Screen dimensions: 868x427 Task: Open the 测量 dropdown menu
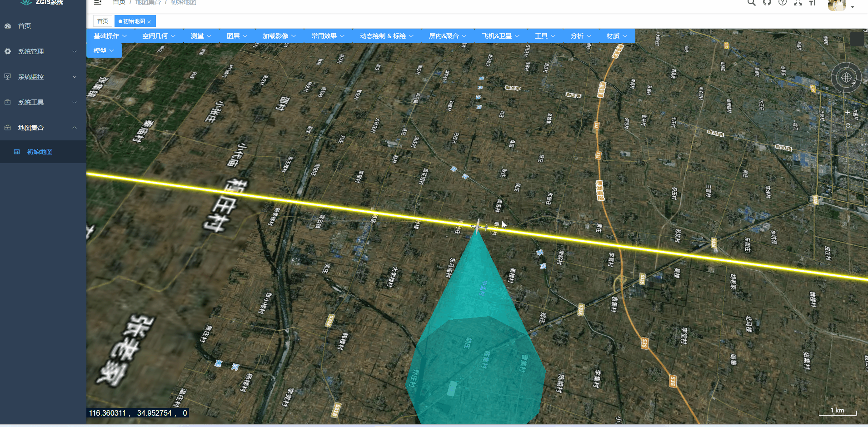click(201, 36)
